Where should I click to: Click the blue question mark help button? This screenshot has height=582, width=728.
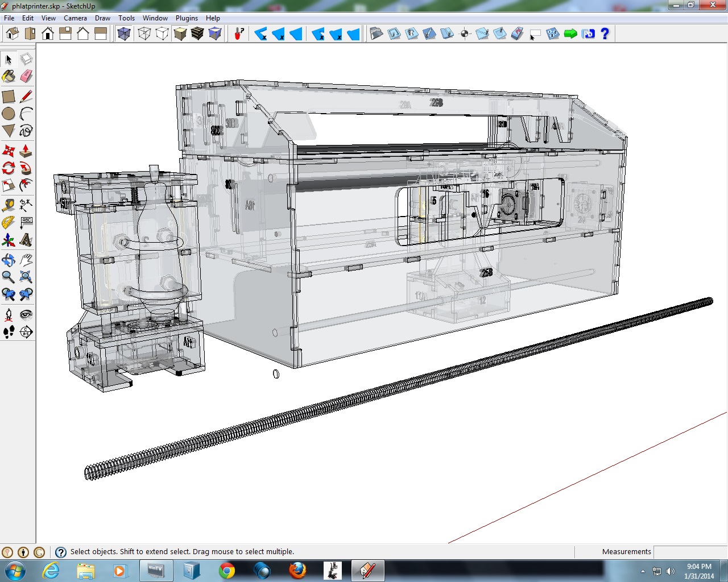[605, 34]
